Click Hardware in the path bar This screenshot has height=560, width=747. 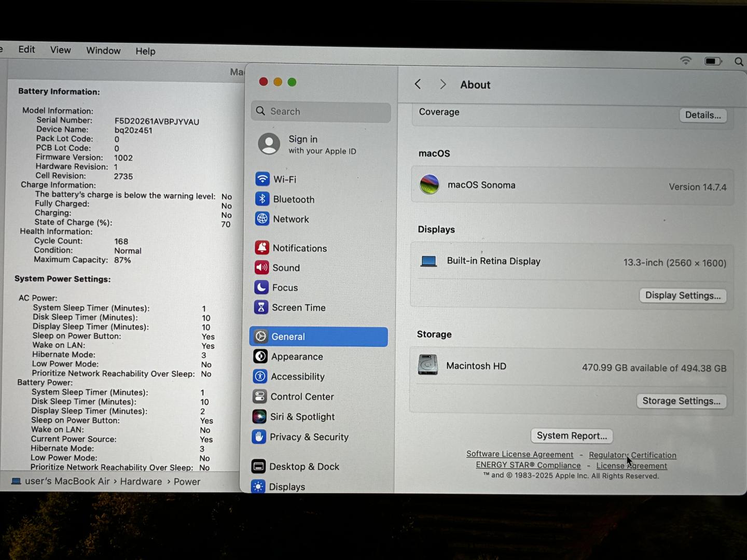pos(141,481)
